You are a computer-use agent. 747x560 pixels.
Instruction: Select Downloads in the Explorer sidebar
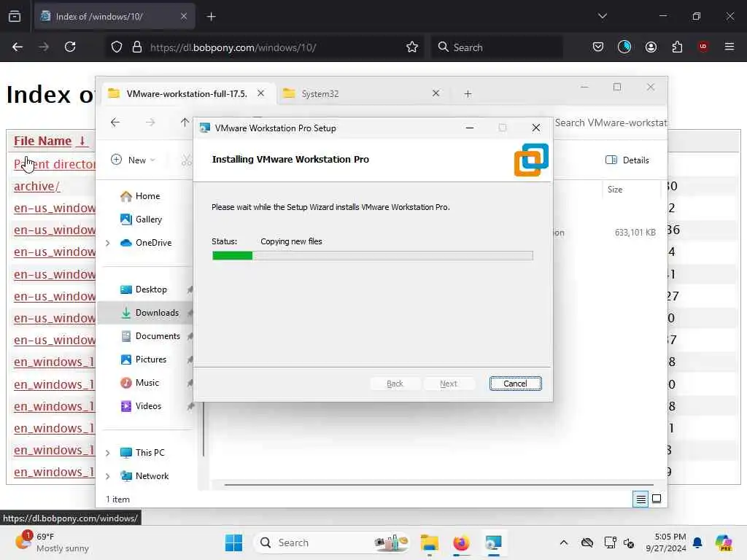pos(150,313)
